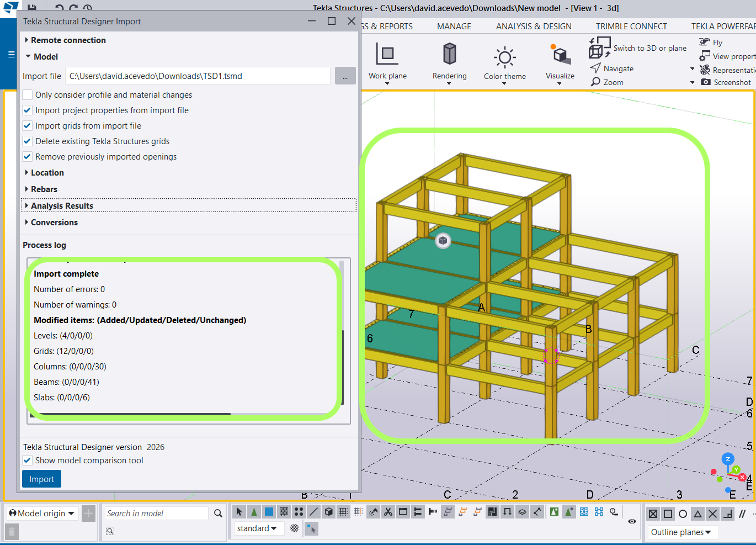Click the selection arrow tool icon
Viewport: 756px width, 545px height.
[239, 512]
